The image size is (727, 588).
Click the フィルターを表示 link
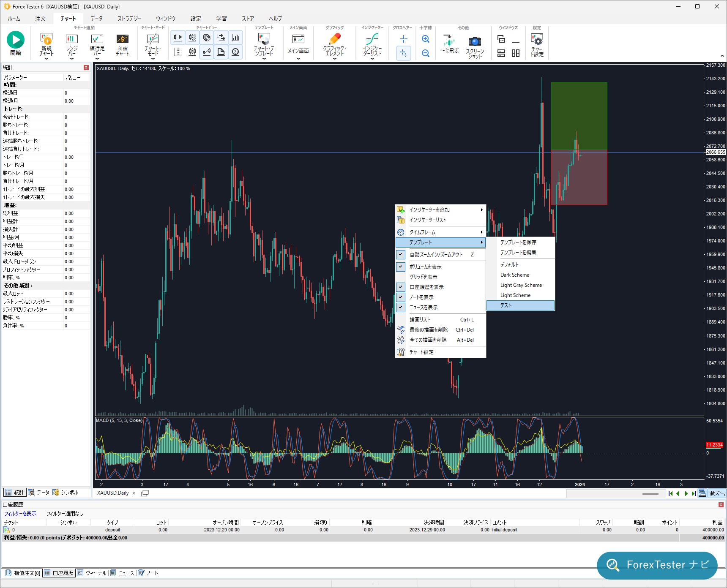coord(20,514)
